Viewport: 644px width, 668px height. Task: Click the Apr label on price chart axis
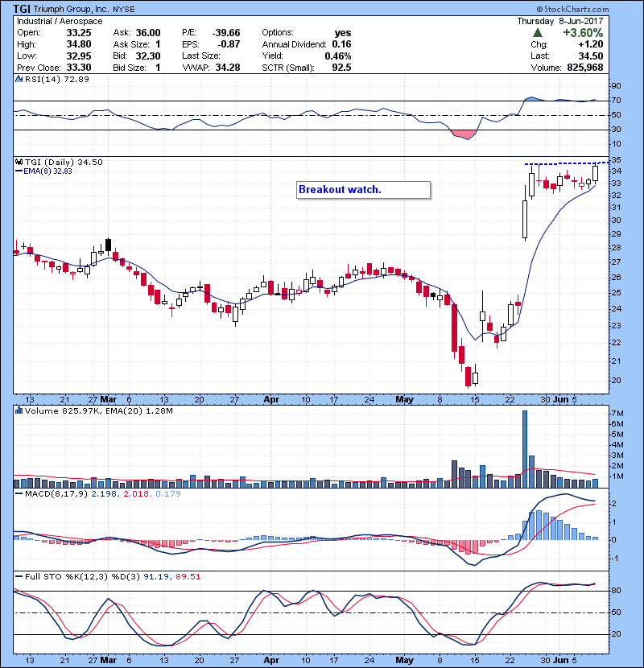271,400
